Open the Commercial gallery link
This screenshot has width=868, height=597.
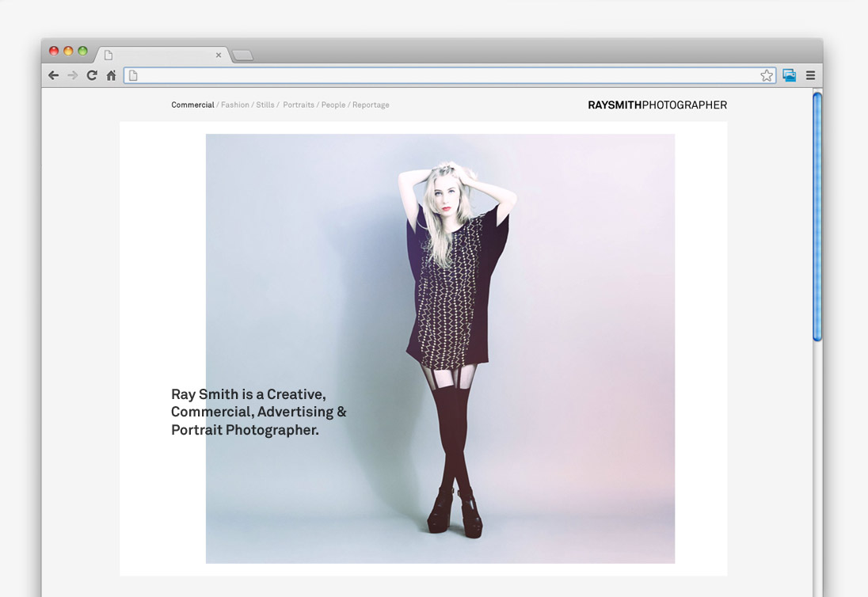tap(192, 105)
